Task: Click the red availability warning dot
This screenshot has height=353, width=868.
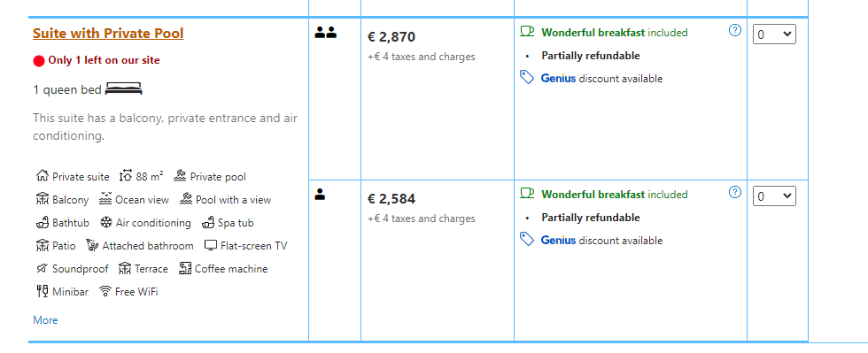Action: point(39,61)
